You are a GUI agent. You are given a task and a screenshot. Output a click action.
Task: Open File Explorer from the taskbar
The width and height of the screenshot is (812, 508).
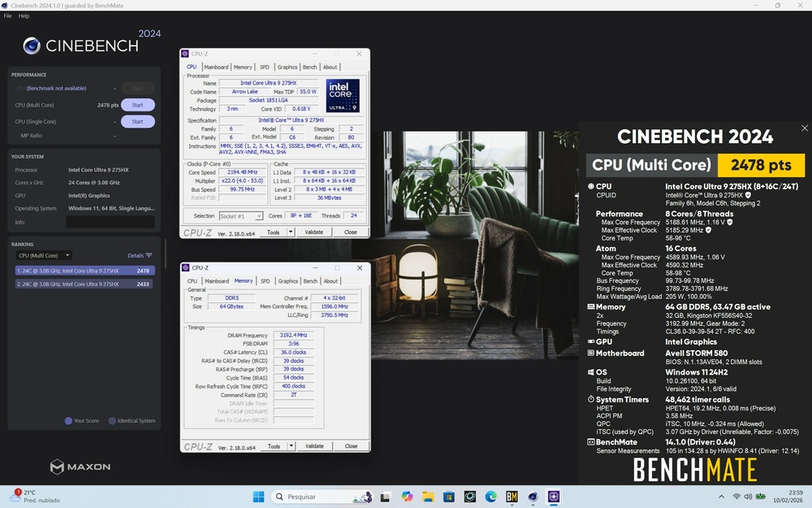pos(428,497)
